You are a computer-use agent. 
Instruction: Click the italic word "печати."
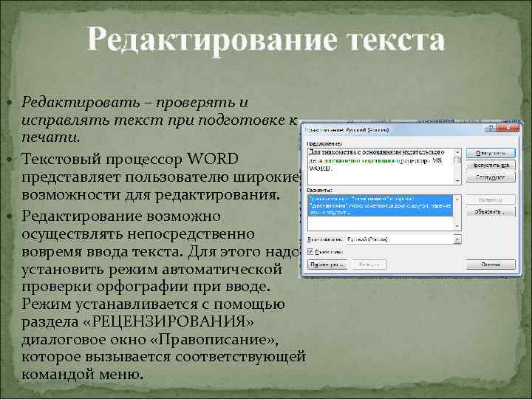click(51, 137)
